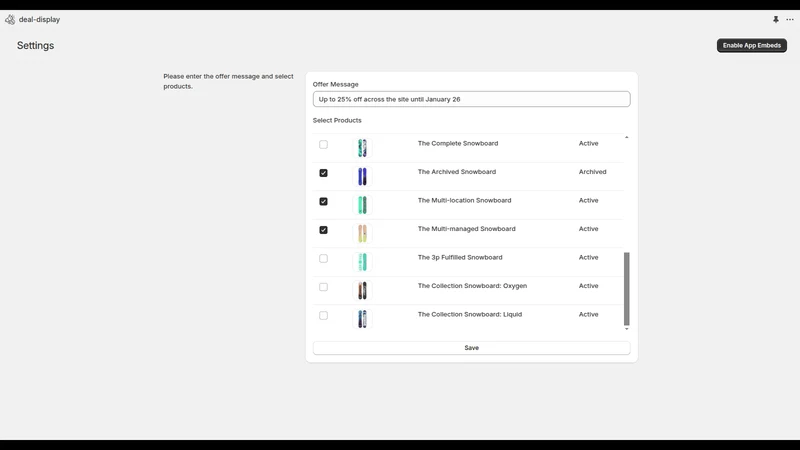The image size is (800, 450).
Task: Pin the app with the pin icon
Action: pyautogui.click(x=776, y=19)
